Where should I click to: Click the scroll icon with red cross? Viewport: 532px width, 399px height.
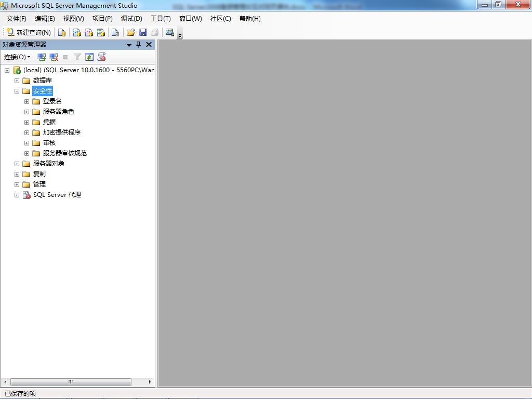pyautogui.click(x=101, y=57)
